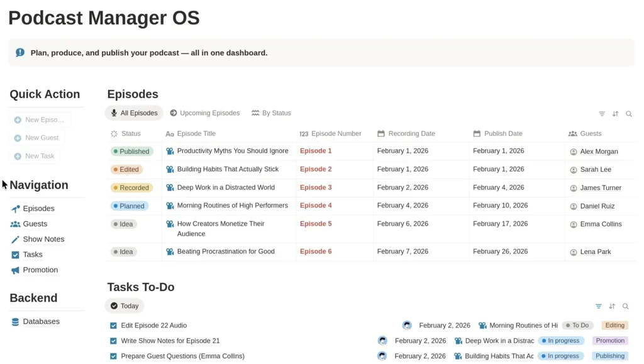This screenshot has height=364, width=644.
Task: Click the guest name James Turner
Action: (x=601, y=187)
